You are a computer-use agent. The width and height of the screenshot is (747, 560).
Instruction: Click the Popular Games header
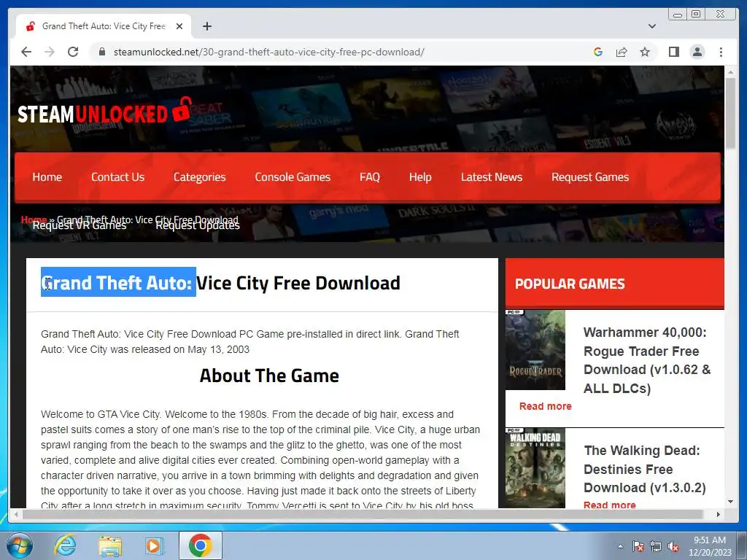[570, 284]
